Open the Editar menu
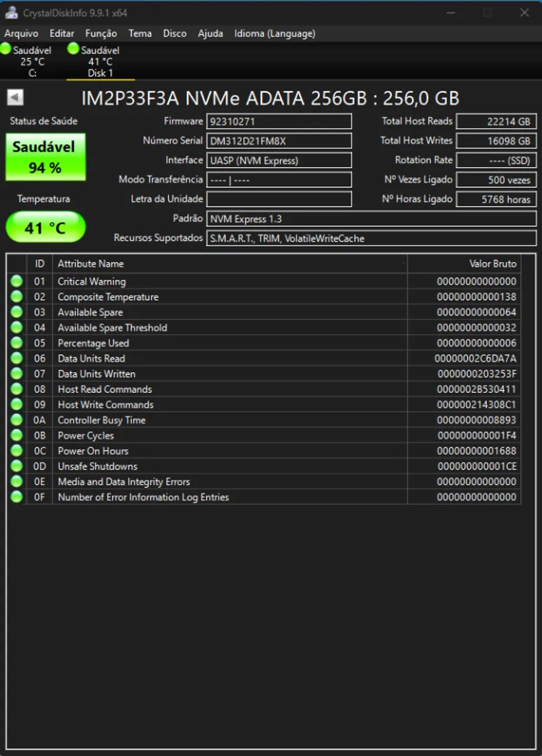The height and width of the screenshot is (756, 542). [62, 33]
